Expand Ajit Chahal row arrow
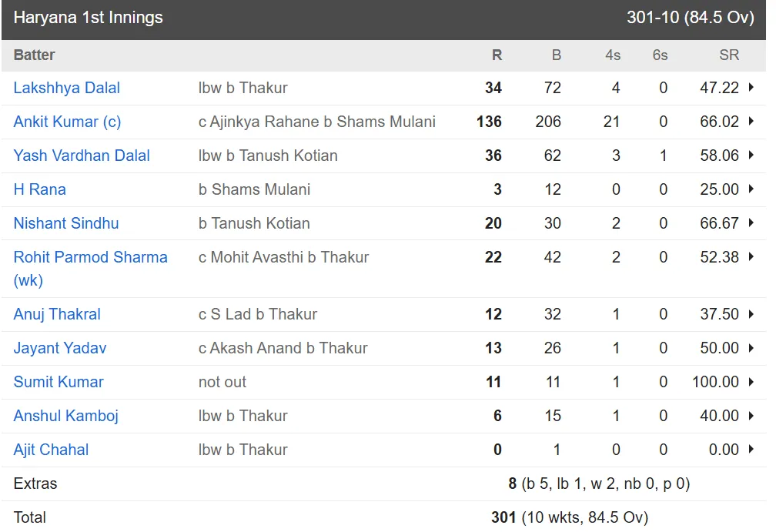The height and width of the screenshot is (532, 776). 751,450
